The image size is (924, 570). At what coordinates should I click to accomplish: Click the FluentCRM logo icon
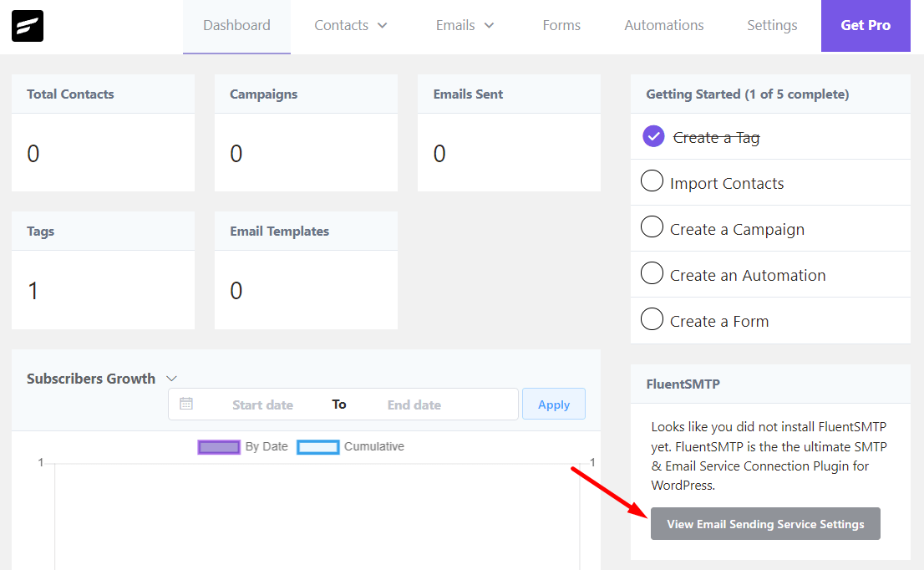(x=27, y=26)
